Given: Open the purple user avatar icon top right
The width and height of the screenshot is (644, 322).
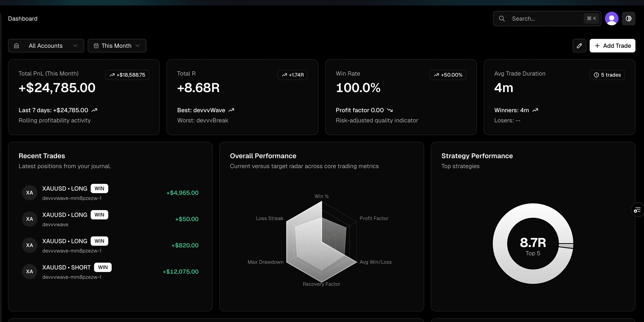Looking at the screenshot, I should click(x=612, y=18).
